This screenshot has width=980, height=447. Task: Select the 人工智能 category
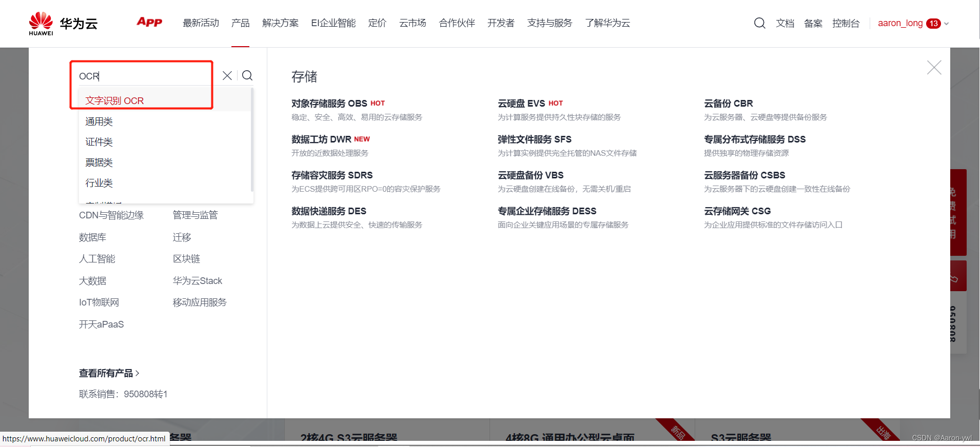(97, 259)
